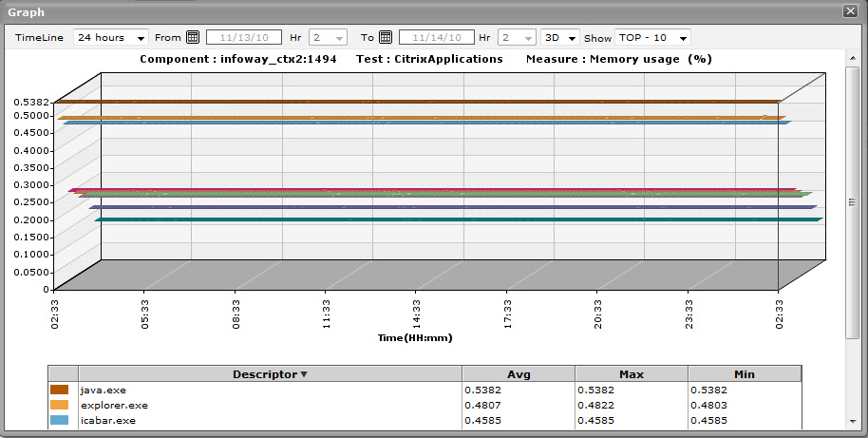This screenshot has height=438, width=868.
Task: Select the icabar.exe descriptor row
Action: 425,420
